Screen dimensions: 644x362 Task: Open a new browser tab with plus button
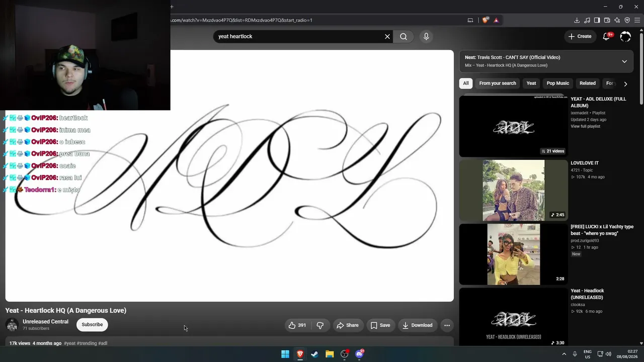coord(172,7)
